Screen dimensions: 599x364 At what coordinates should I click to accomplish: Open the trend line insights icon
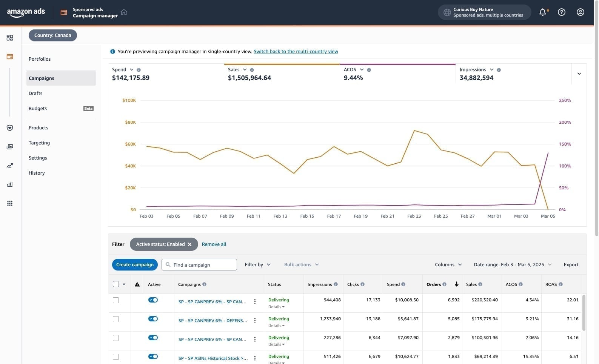tap(10, 166)
